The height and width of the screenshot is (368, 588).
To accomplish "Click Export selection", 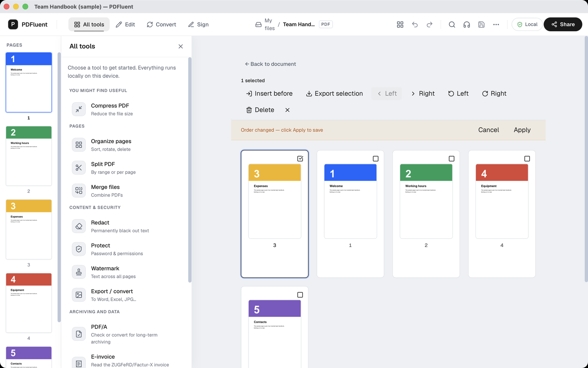I will point(334,93).
